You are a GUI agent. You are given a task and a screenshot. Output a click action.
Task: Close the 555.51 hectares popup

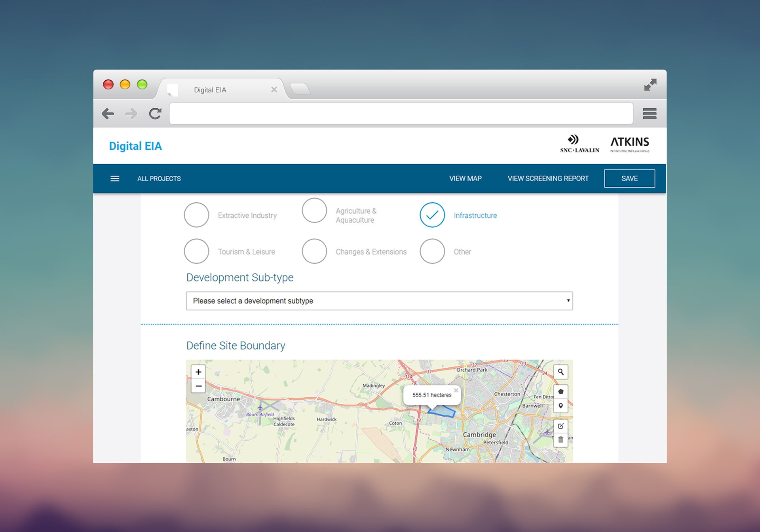[456, 390]
